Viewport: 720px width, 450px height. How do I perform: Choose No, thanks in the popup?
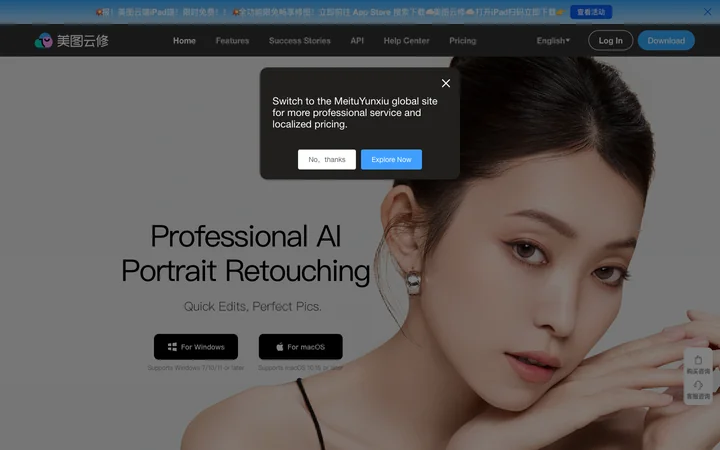tap(326, 159)
